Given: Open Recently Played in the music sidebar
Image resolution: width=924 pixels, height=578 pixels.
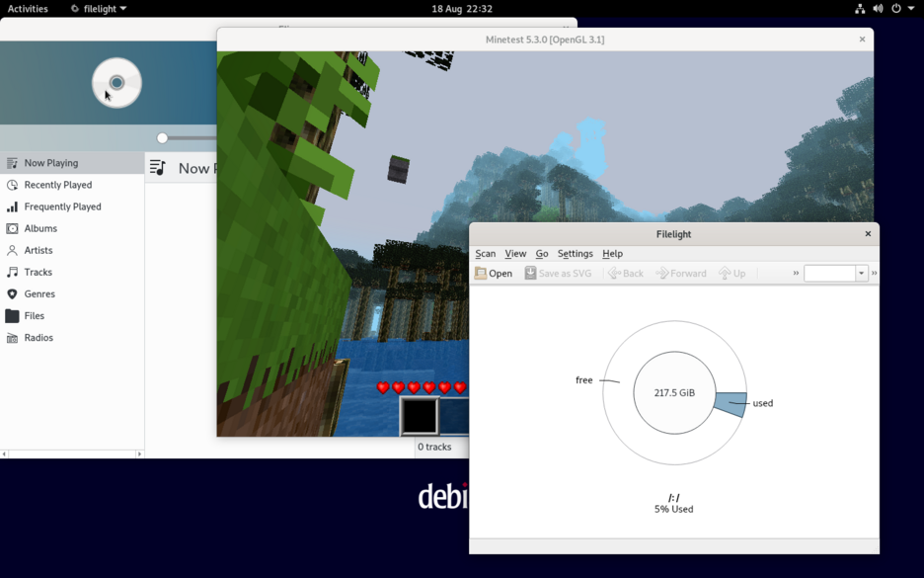Looking at the screenshot, I should tap(72, 185).
